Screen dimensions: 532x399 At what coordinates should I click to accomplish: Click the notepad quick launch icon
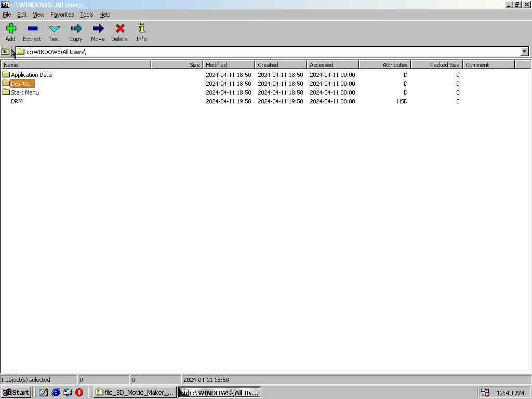point(44,393)
